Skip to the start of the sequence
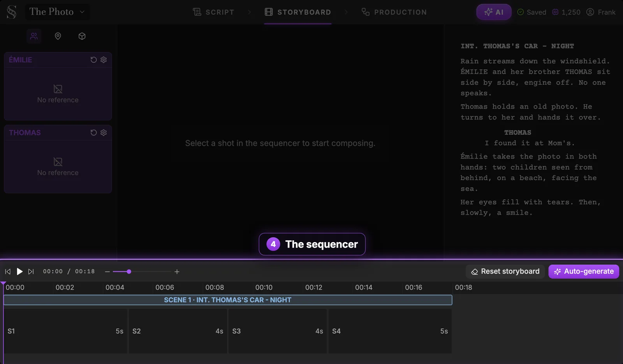The width and height of the screenshot is (623, 364). pos(8,272)
